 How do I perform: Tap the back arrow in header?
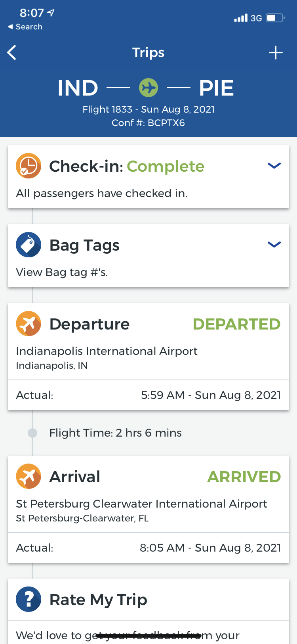coord(12,52)
